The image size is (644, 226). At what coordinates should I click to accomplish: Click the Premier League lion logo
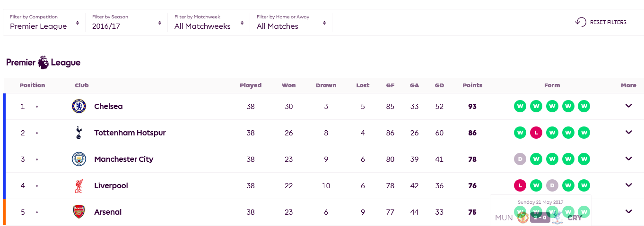tap(43, 62)
